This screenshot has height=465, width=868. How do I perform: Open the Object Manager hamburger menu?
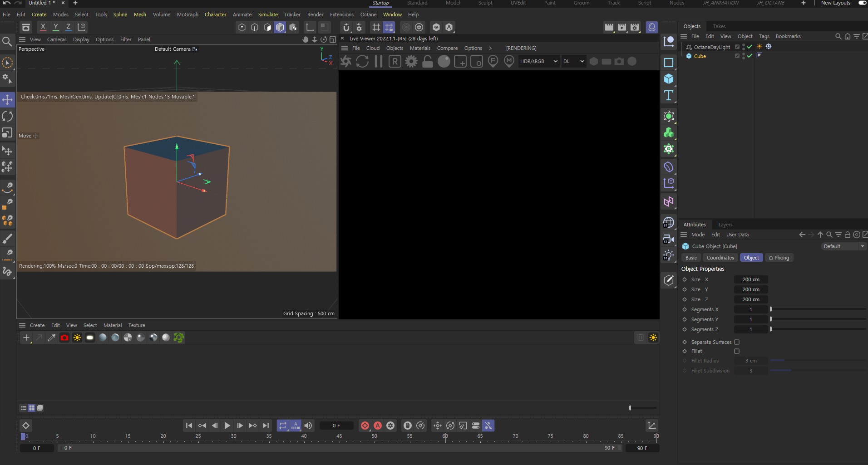pos(684,36)
